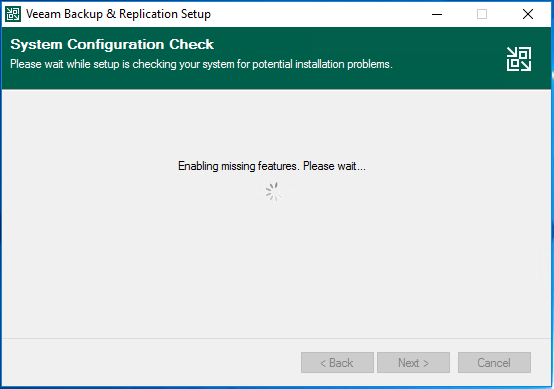
Task: Click the disabled maximize button
Action: (x=482, y=14)
